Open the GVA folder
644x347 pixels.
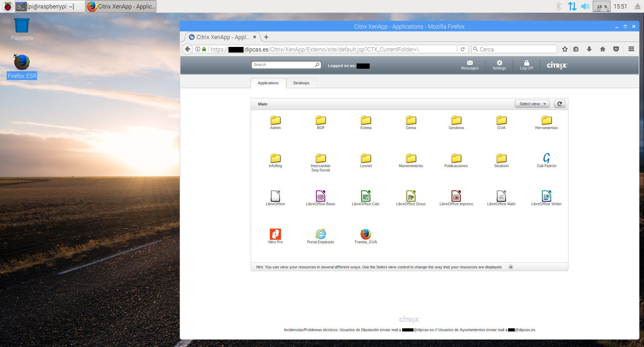tap(501, 122)
